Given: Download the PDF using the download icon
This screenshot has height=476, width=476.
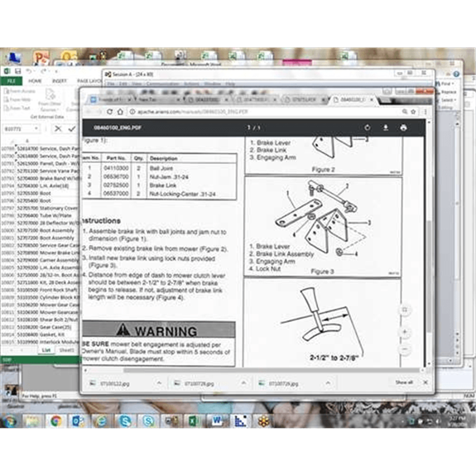Looking at the screenshot, I should (x=385, y=127).
